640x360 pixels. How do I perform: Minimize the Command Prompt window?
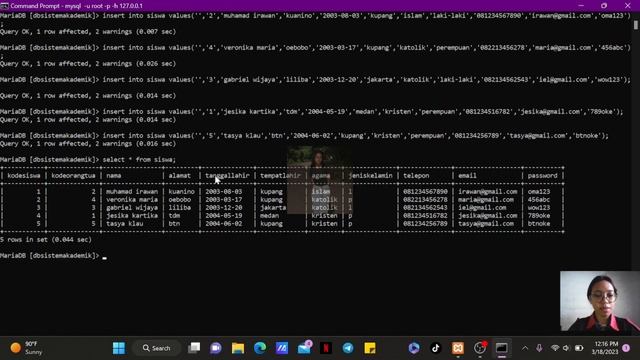tap(581, 6)
